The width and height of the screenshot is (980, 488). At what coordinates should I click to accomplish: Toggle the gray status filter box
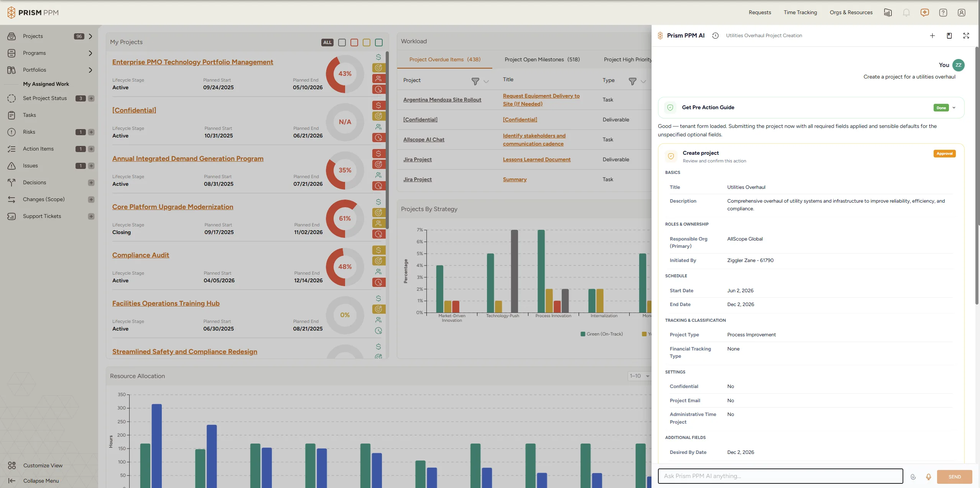pos(342,43)
